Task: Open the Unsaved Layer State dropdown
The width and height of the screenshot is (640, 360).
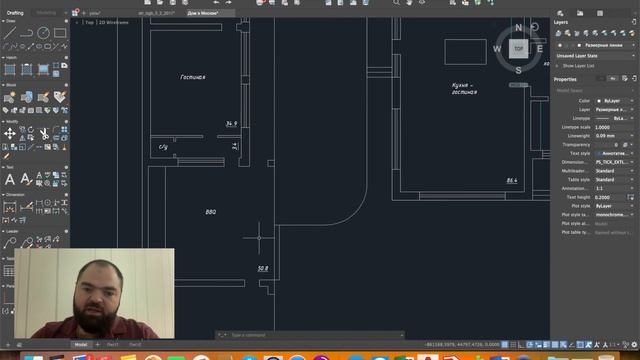Action: tap(595, 56)
